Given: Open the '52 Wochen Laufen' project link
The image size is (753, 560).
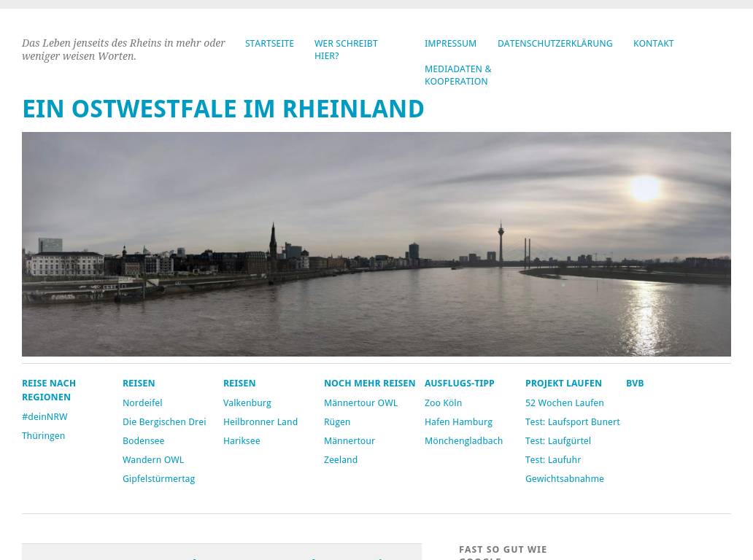Looking at the screenshot, I should (x=564, y=403).
